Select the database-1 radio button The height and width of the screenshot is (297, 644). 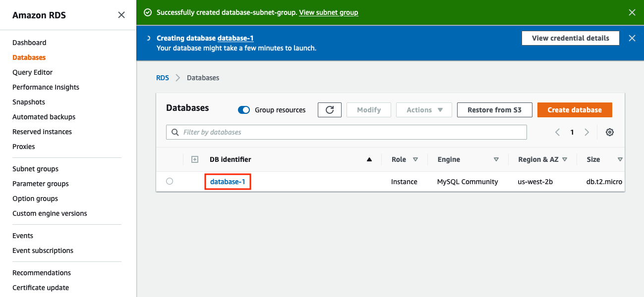pos(170,181)
